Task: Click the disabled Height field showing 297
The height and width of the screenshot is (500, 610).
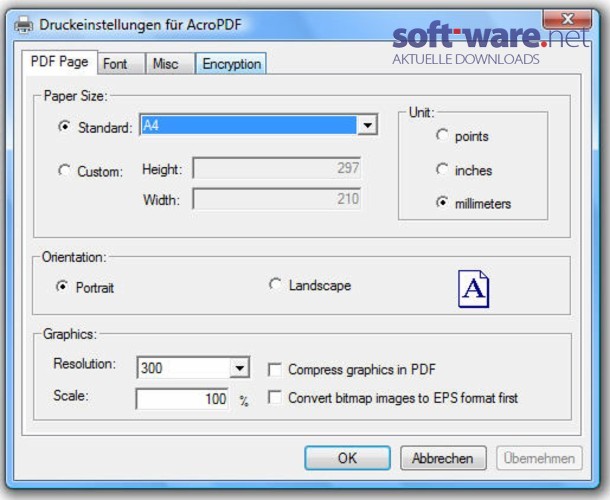Action: [277, 168]
